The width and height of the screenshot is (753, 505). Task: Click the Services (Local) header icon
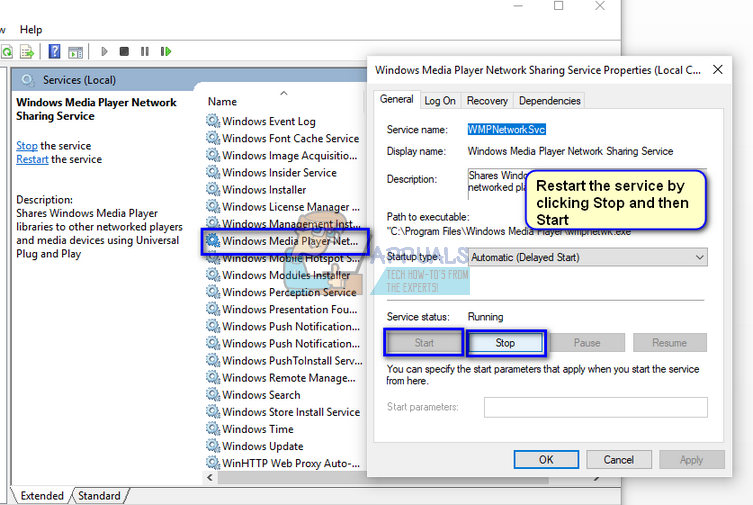(28, 80)
